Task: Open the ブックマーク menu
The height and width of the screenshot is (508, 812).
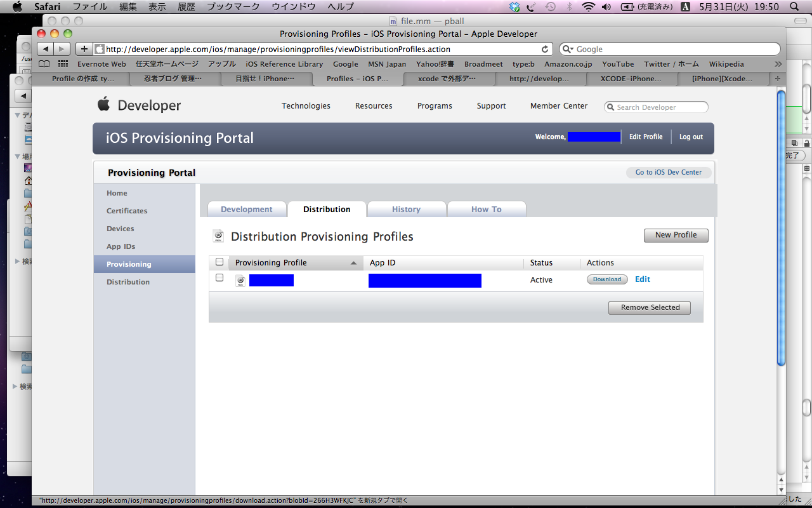Action: 233,7
